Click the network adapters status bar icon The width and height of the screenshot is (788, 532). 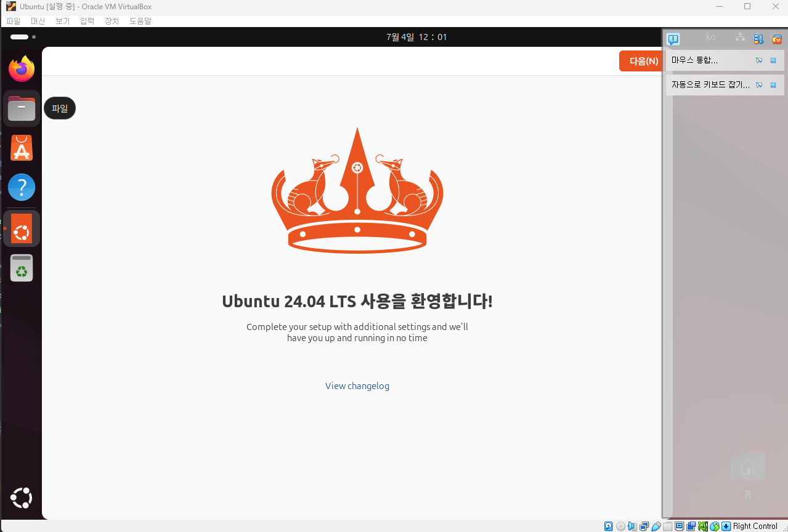coord(644,526)
